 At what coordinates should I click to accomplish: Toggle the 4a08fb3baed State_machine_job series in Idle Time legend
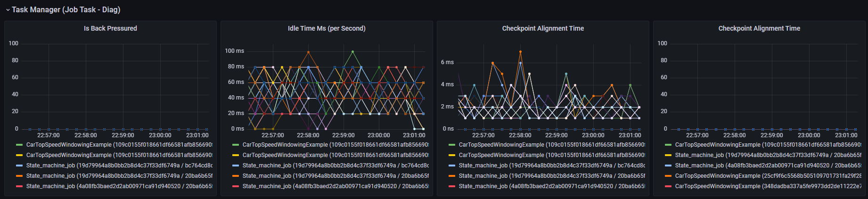[x=336, y=186]
